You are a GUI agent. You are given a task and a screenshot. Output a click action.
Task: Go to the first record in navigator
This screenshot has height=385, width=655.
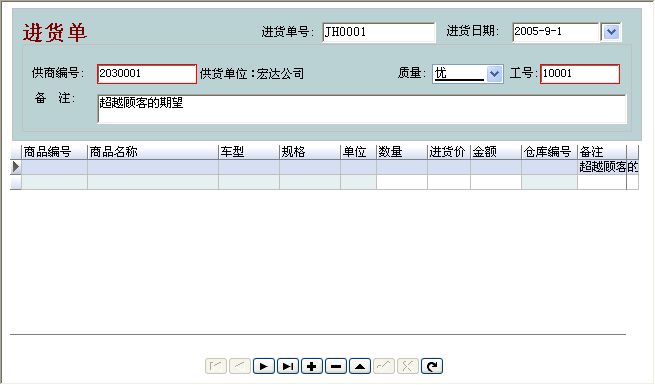tap(216, 366)
